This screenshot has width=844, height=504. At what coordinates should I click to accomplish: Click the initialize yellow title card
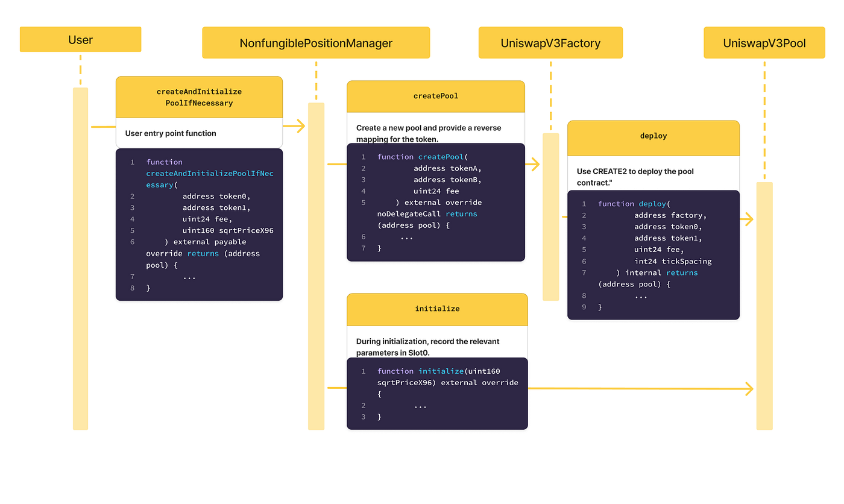[437, 309]
